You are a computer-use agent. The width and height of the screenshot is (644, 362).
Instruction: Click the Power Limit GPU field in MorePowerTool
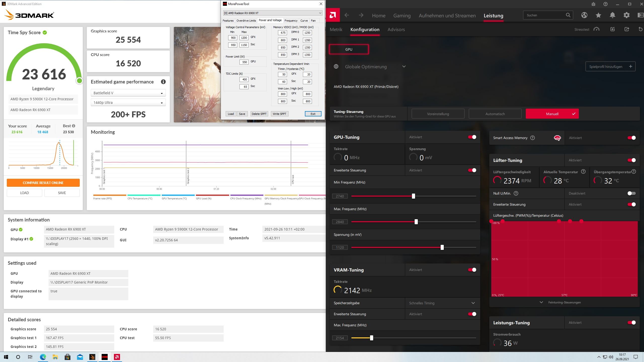tap(244, 62)
